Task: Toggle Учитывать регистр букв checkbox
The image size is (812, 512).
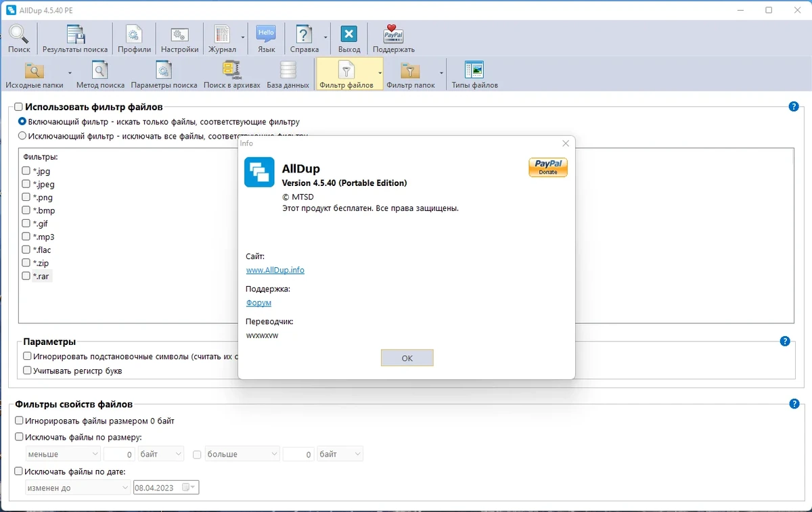Action: click(x=27, y=371)
